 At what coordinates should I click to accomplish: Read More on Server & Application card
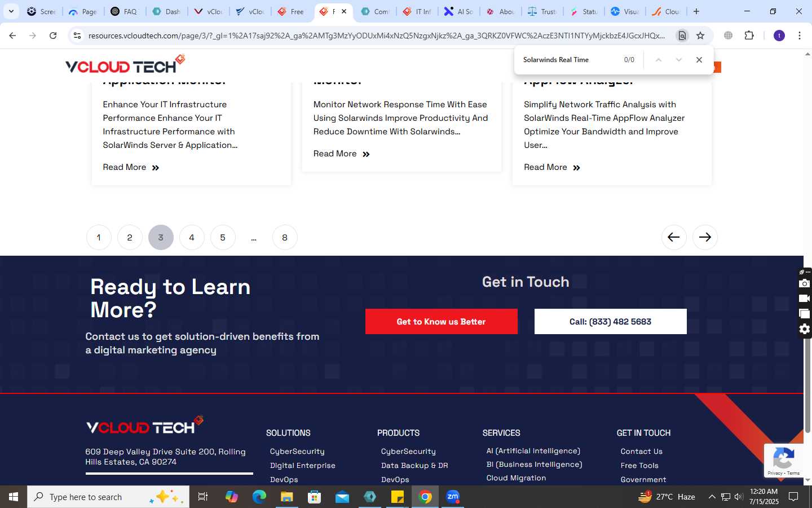coord(131,167)
